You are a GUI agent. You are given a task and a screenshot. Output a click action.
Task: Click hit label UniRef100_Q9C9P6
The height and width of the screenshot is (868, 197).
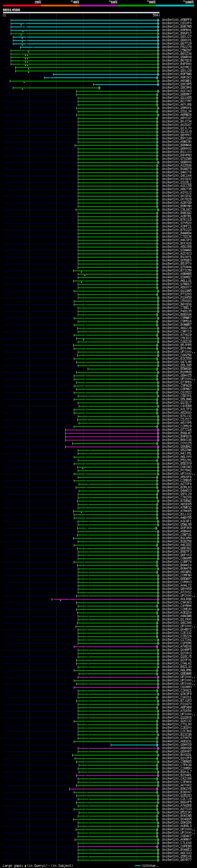176,88
